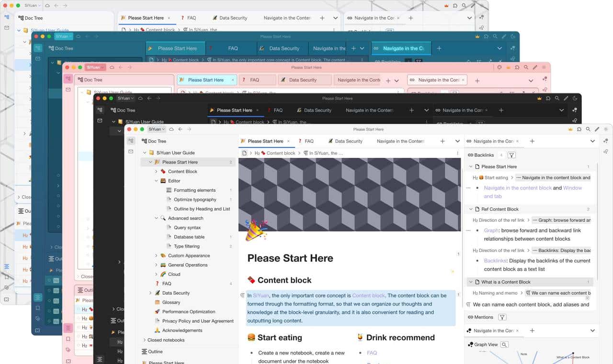Add a new tab in the front editor
The image size is (613, 364).
[x=443, y=141]
